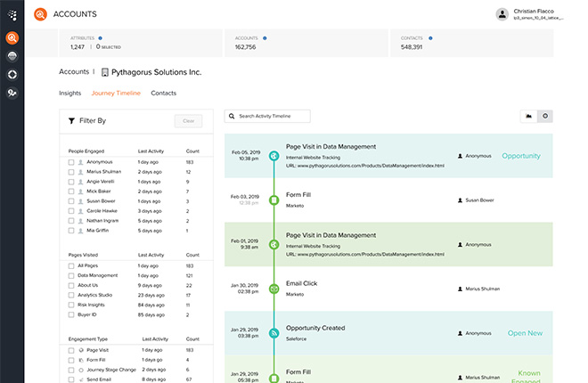Switch to chart view icon above timeline
This screenshot has height=383, width=588.
click(528, 116)
